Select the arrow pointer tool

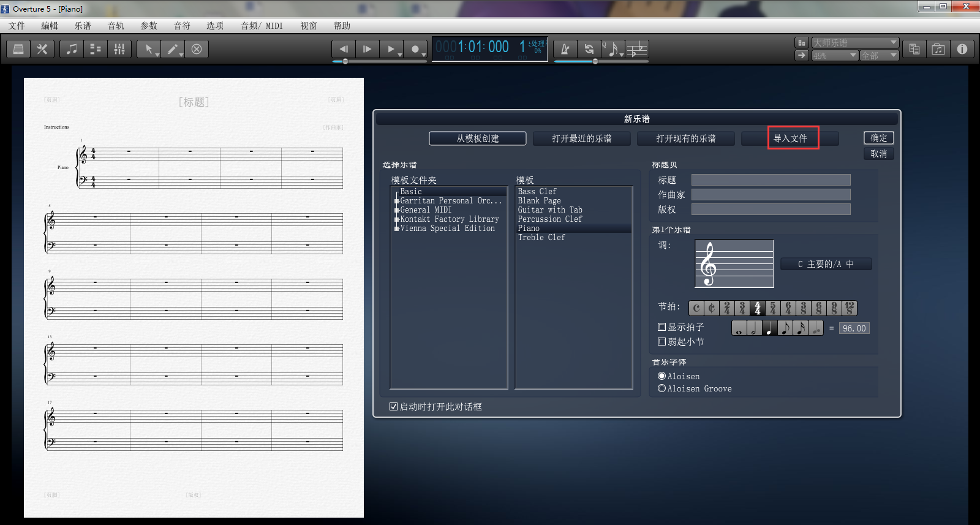149,49
